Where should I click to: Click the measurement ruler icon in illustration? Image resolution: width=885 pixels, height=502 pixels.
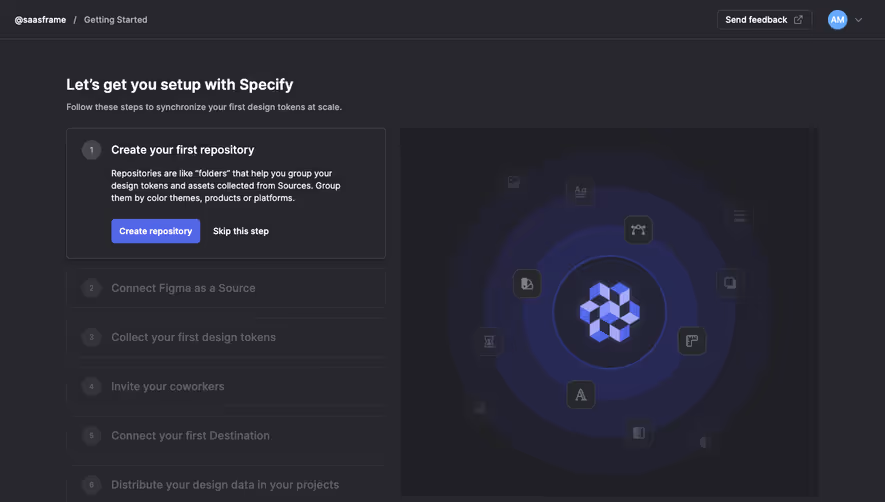click(x=692, y=341)
